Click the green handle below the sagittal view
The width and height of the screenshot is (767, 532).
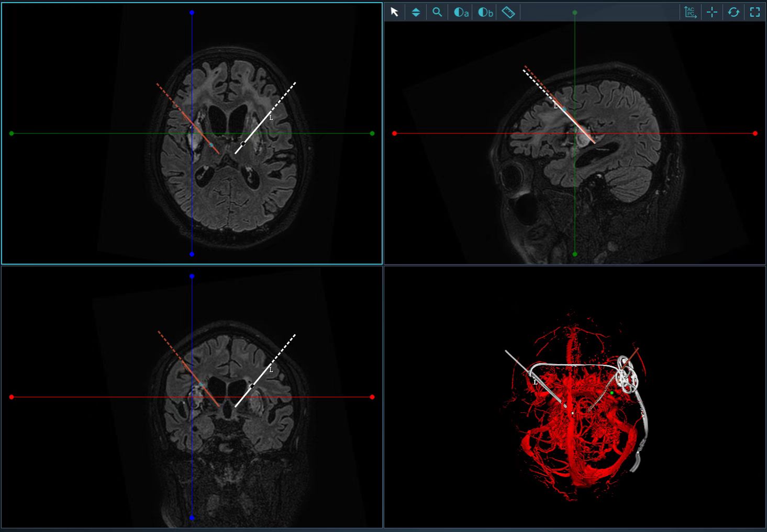click(575, 254)
